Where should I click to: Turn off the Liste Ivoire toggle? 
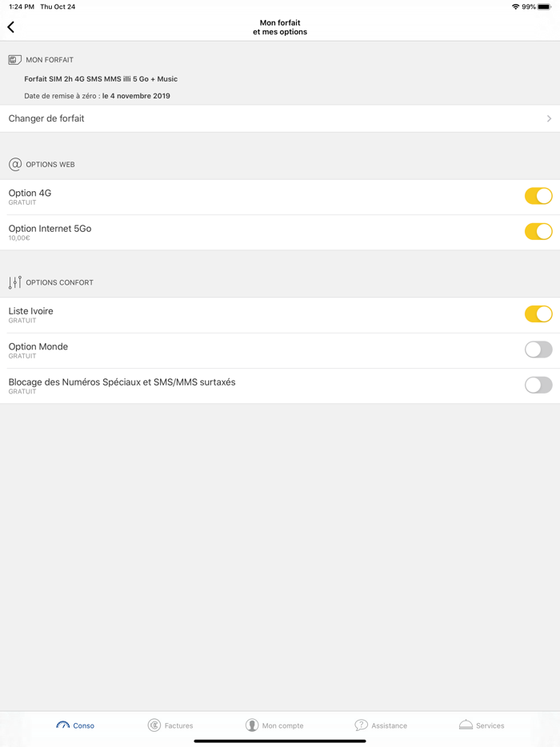pyautogui.click(x=538, y=314)
